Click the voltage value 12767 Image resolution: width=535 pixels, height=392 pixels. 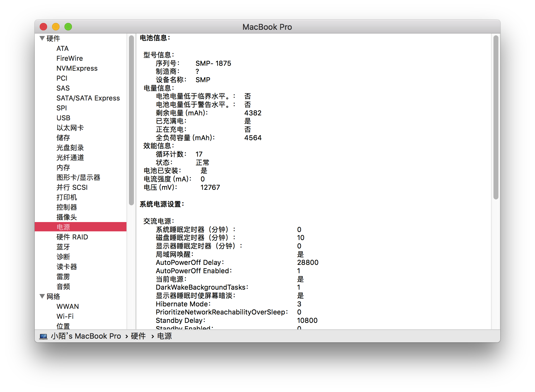tap(210, 187)
